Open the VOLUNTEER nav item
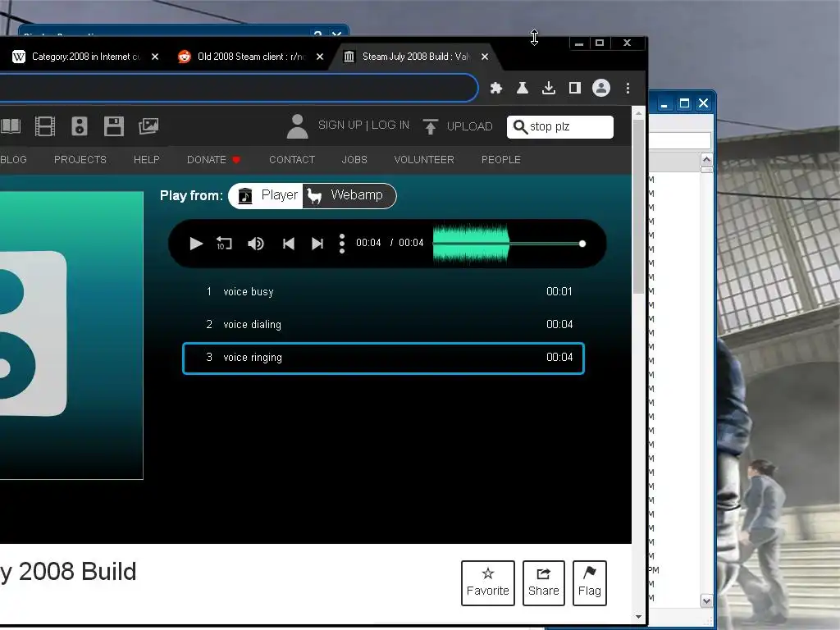Image resolution: width=840 pixels, height=630 pixels. [424, 160]
